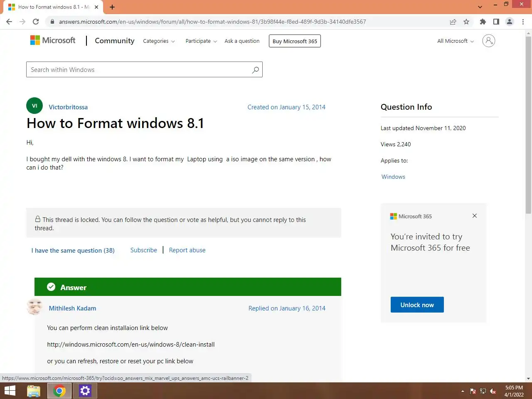Image resolution: width=532 pixels, height=399 pixels.
Task: Show hidden system tray icons
Action: pyautogui.click(x=463, y=391)
